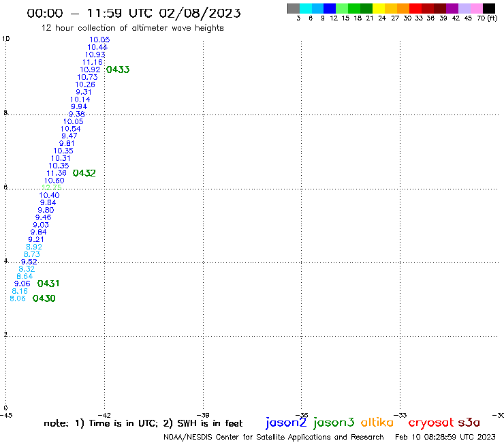This screenshot has height=443, width=504.
Task: Select the light blue value 8.64
Action: [x=25, y=276]
